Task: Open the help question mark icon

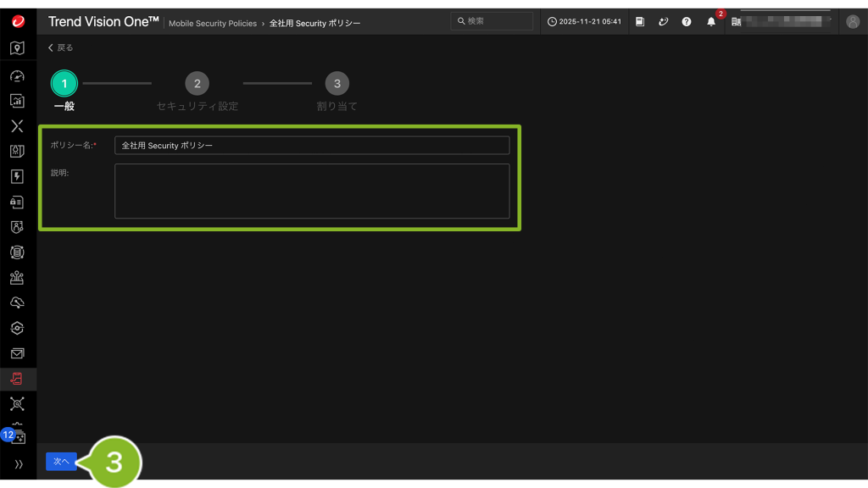Action: (x=687, y=22)
